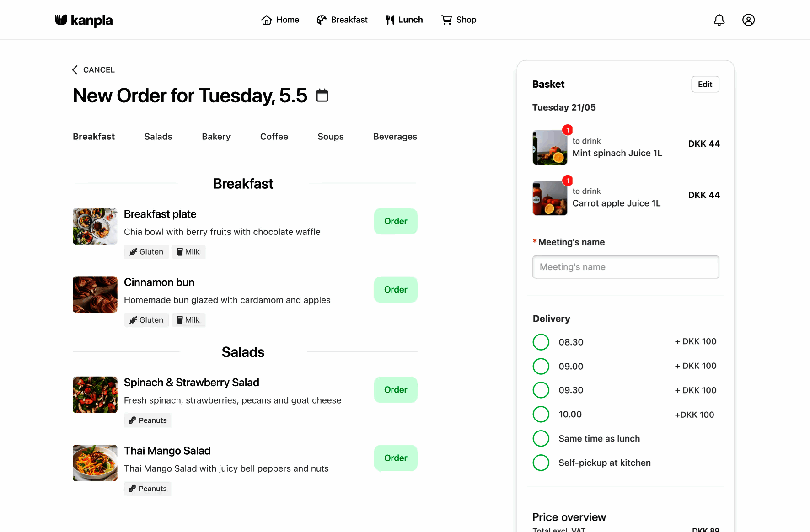Edit the basket
The height and width of the screenshot is (532, 810).
pyautogui.click(x=705, y=85)
